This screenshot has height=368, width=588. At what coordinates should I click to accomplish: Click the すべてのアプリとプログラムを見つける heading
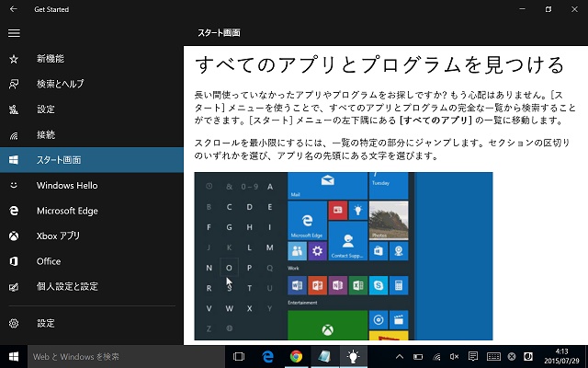point(379,65)
